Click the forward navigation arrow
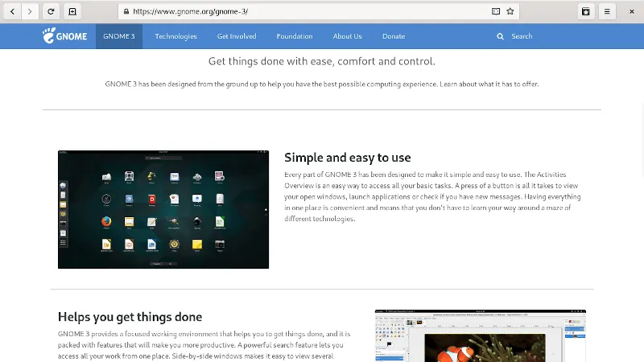Viewport: 644px width, 362px height. 30,11
